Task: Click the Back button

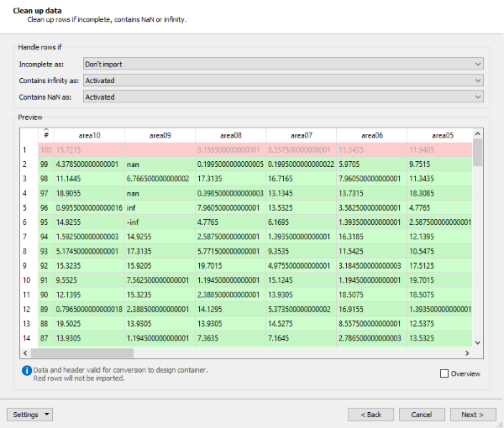Action: click(370, 415)
